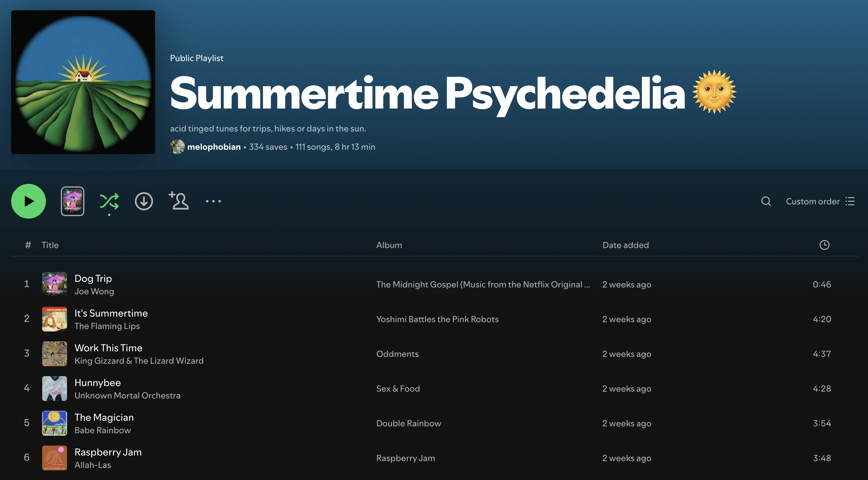Viewport: 868px width, 480px height.
Task: Open the three-dots more options menu
Action: coord(213,202)
